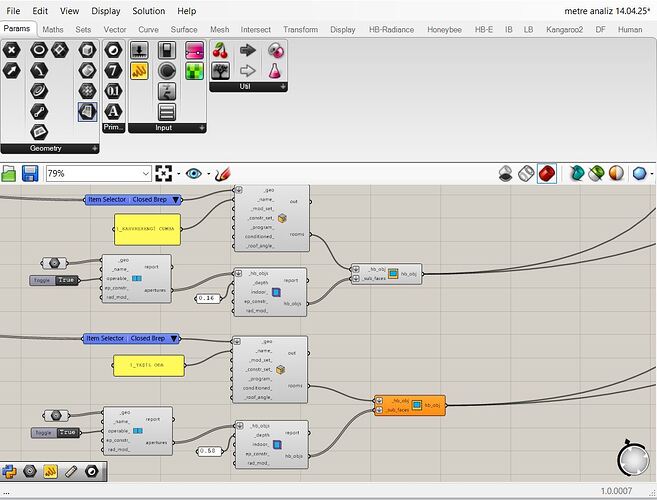Switch to red shaded preview mode
Image resolution: width=657 pixels, height=500 pixels.
(x=547, y=173)
